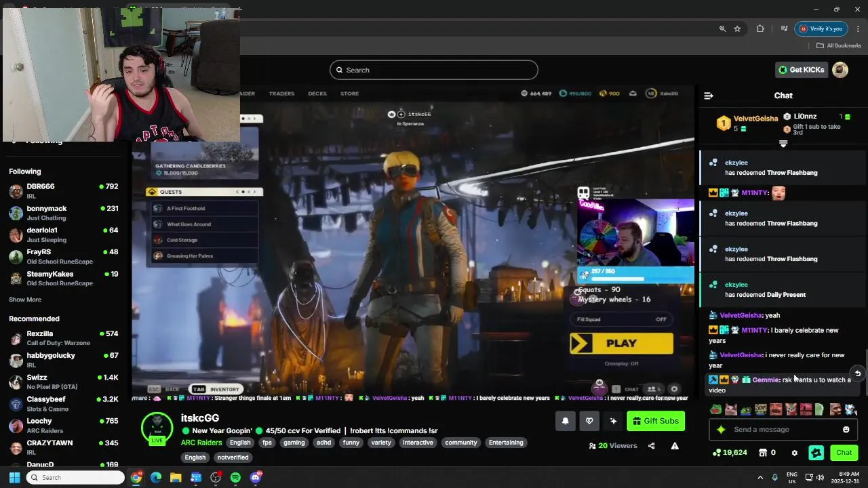
Task: Select the Entertaining tag
Action: coord(506,443)
